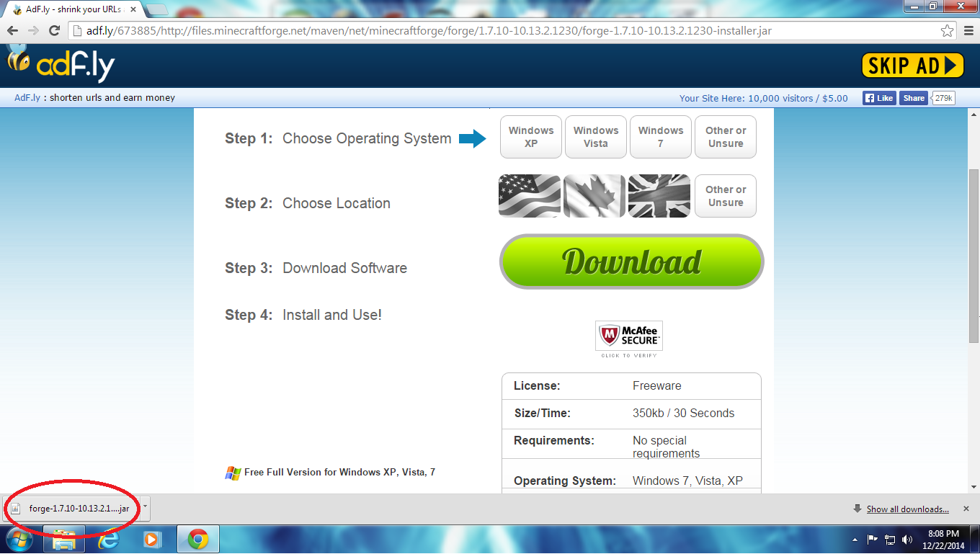Viewport: 980px width, 554px height.
Task: Click the Facebook Like button
Action: tap(879, 98)
